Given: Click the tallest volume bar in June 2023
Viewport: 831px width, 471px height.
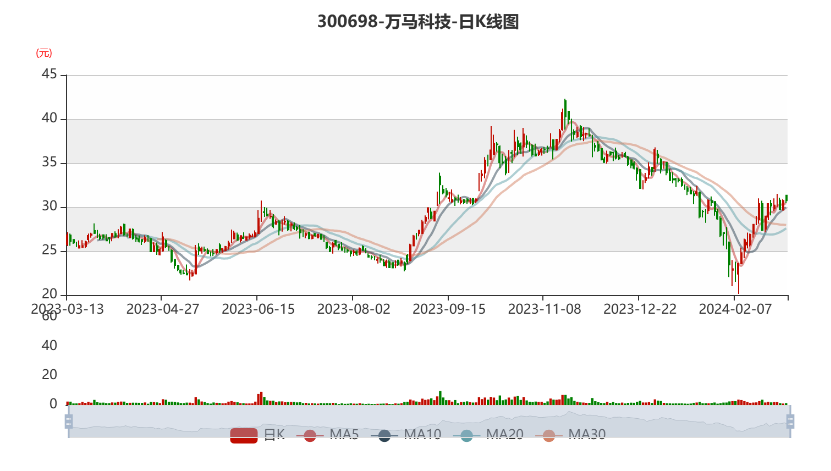Looking at the screenshot, I should click(261, 398).
